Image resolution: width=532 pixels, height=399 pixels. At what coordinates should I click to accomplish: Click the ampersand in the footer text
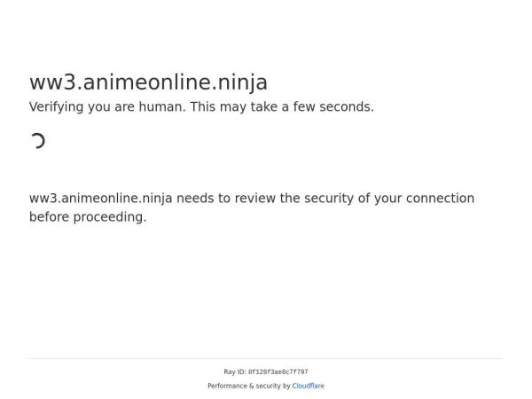coord(251,387)
